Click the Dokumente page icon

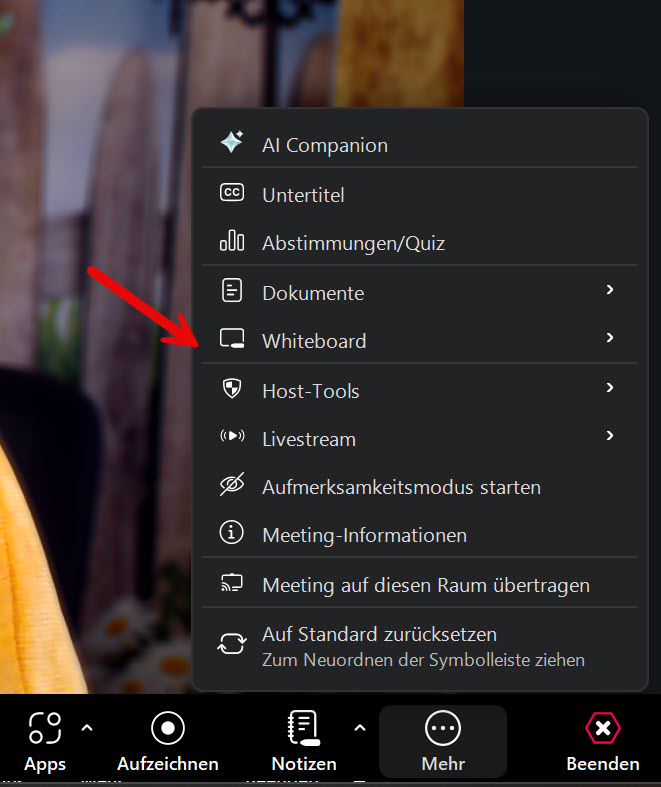coord(231,292)
